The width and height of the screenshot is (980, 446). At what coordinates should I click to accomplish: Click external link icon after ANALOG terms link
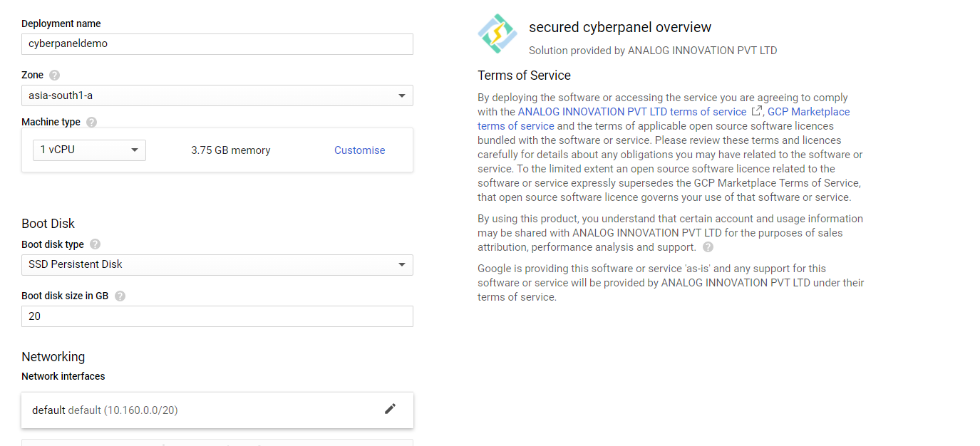point(757,111)
